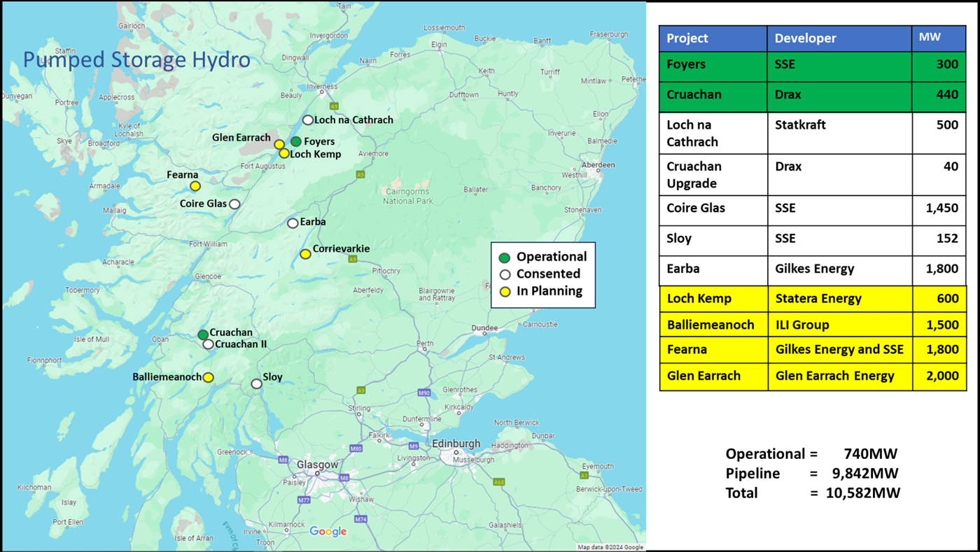This screenshot has height=552, width=980.
Task: Click the Project column header
Action: [713, 38]
